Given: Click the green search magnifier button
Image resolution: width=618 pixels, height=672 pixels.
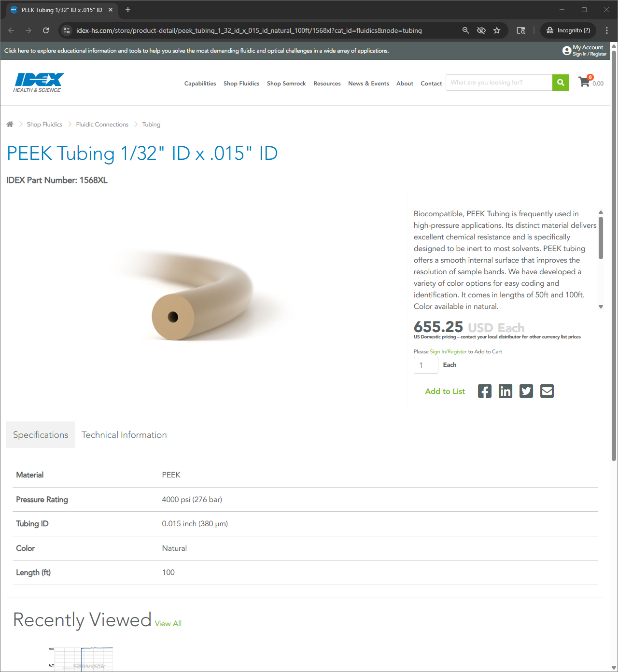Looking at the screenshot, I should tap(561, 83).
